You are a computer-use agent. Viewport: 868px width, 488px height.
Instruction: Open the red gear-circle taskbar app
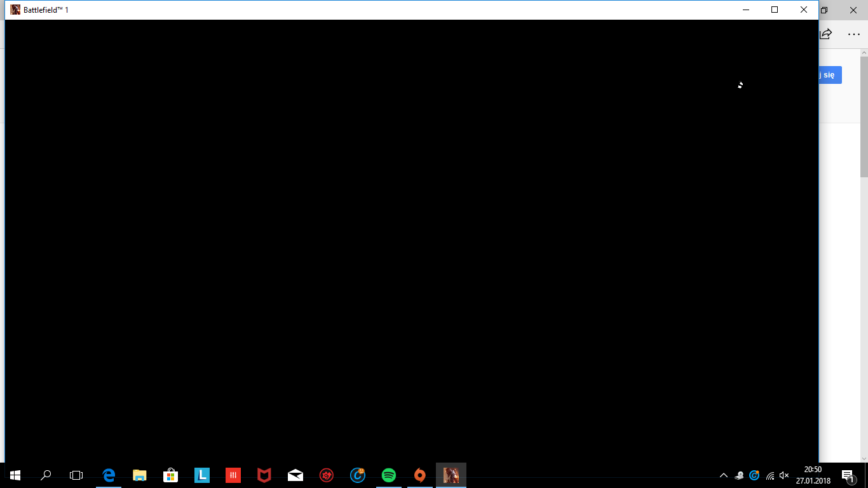pos(327,475)
